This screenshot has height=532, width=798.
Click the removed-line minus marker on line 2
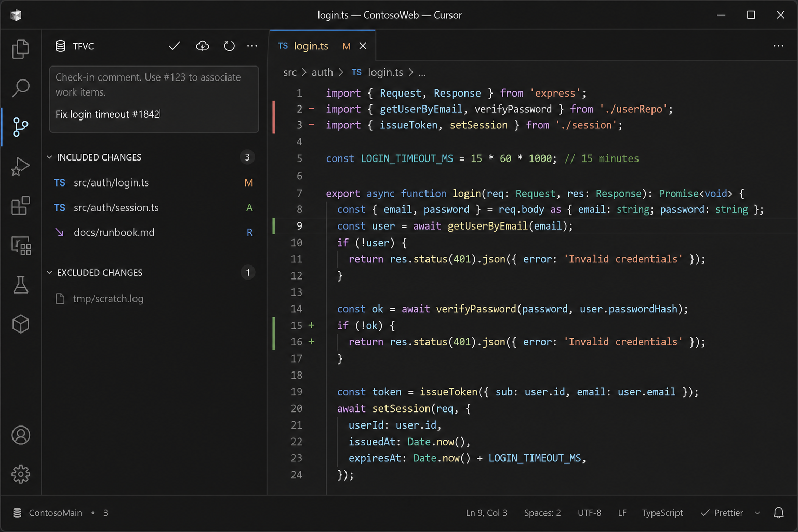pos(311,109)
